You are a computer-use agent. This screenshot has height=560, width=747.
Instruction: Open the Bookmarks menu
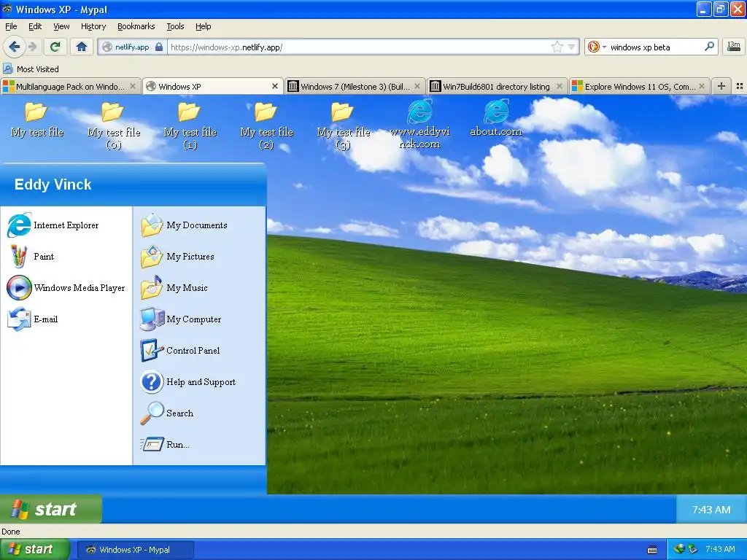coord(136,26)
